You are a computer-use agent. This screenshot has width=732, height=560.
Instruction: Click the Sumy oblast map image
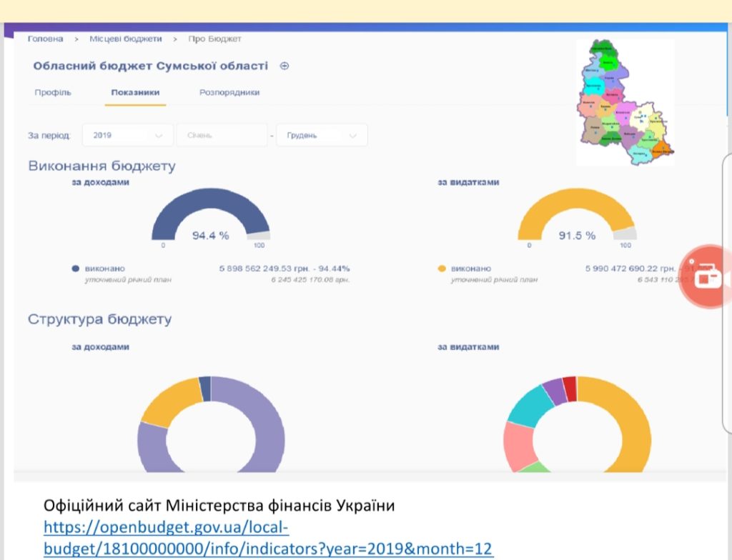pyautogui.click(x=625, y=101)
